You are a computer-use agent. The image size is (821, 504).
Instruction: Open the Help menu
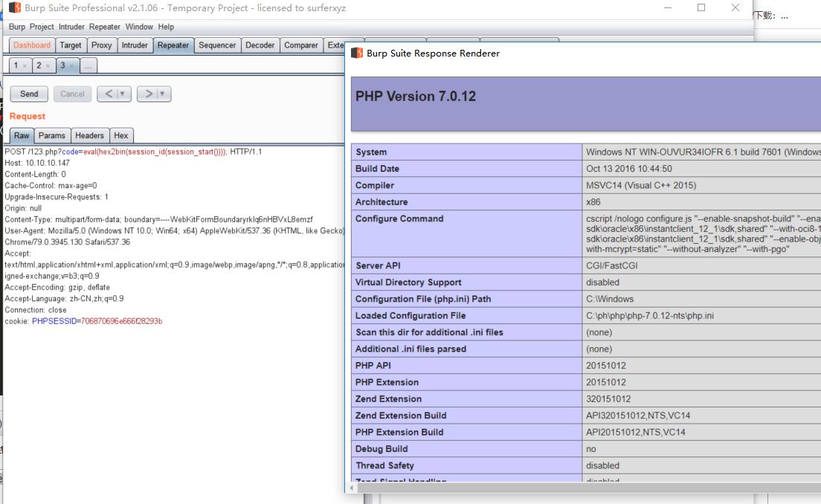coord(166,27)
